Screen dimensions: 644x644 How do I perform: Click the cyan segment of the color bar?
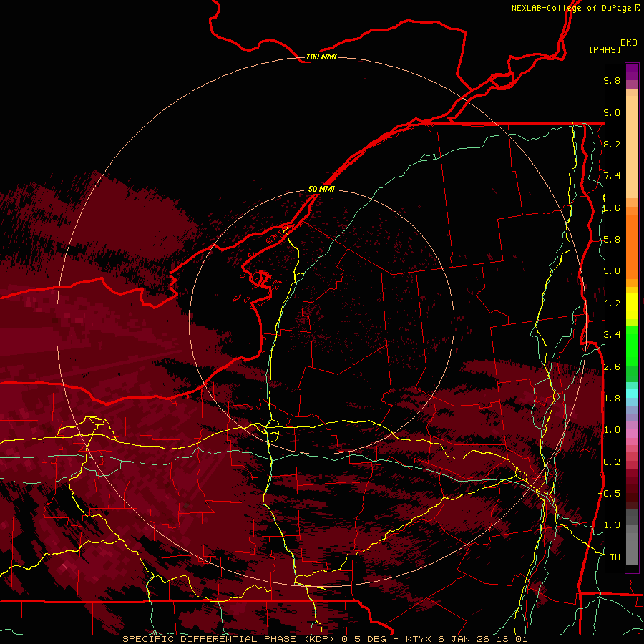(x=632, y=394)
